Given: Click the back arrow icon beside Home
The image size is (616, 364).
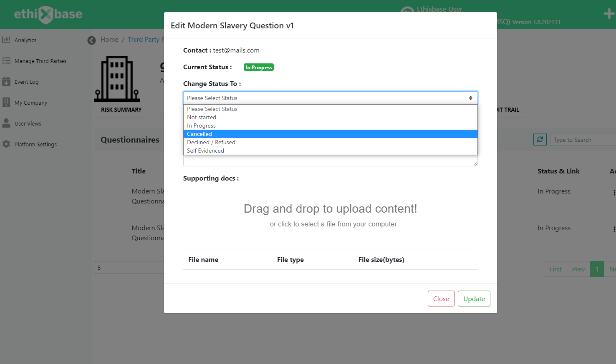Looking at the screenshot, I should pyautogui.click(x=92, y=40).
